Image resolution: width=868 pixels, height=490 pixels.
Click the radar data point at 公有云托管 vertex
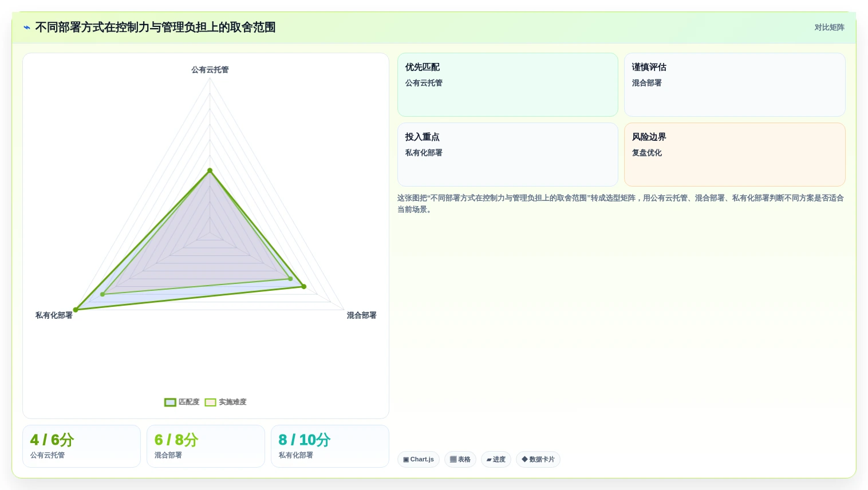pyautogui.click(x=210, y=171)
